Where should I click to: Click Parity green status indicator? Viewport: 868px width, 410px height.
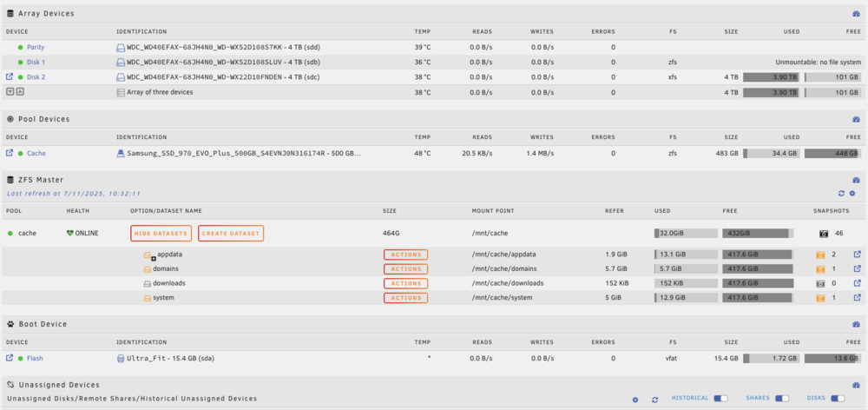click(x=21, y=47)
